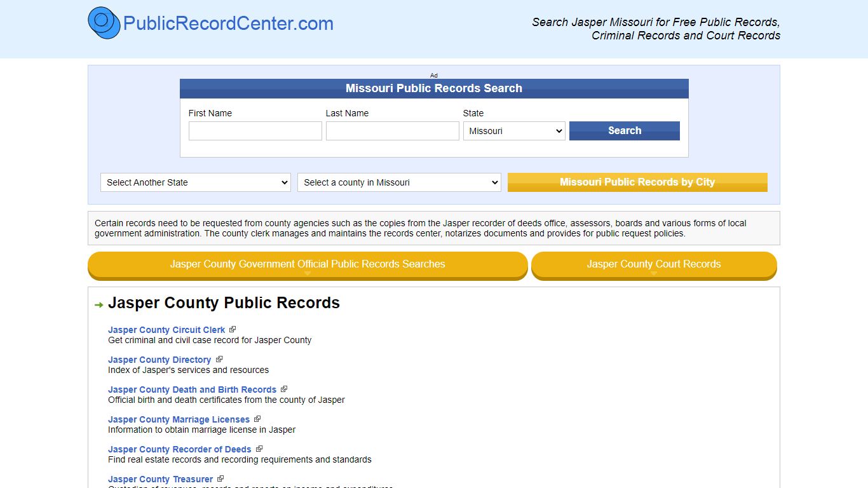Open external link icon beside Jasper County Treasurer
Screen dimensions: 868x488
[x=220, y=478]
